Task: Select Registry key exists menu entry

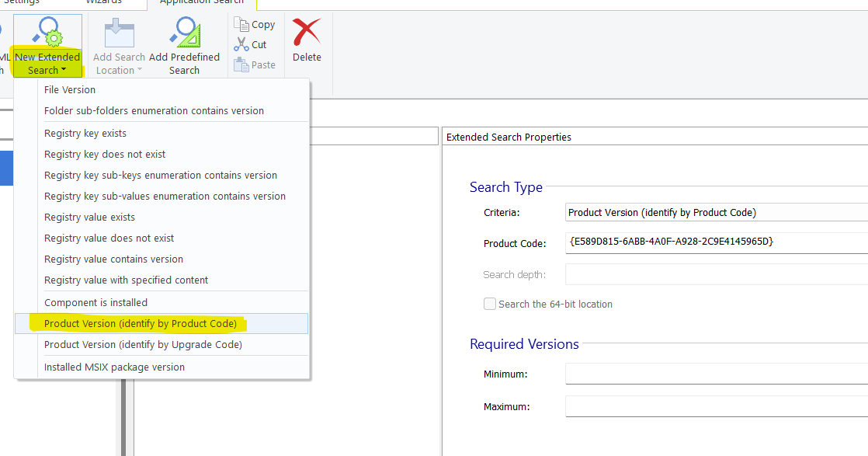Action: tap(85, 133)
